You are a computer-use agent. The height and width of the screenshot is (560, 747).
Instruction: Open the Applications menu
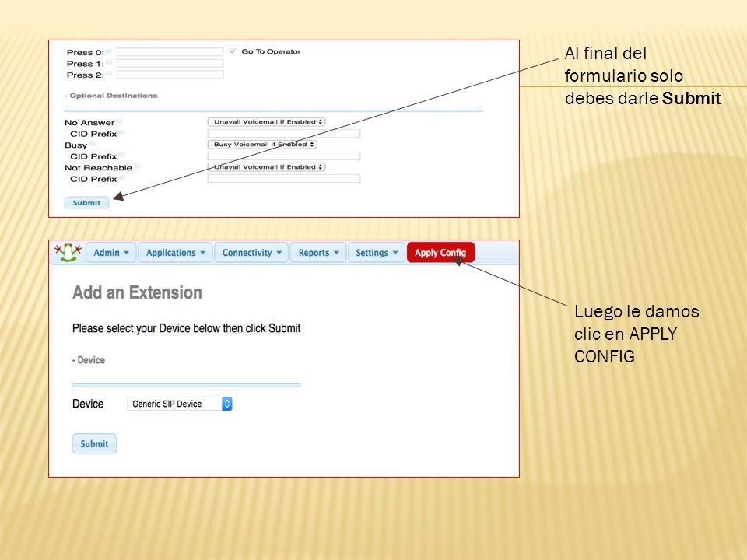coord(175,252)
